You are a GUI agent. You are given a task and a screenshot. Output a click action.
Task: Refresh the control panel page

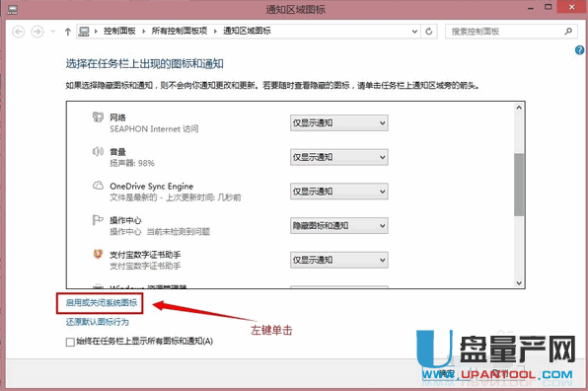point(429,32)
